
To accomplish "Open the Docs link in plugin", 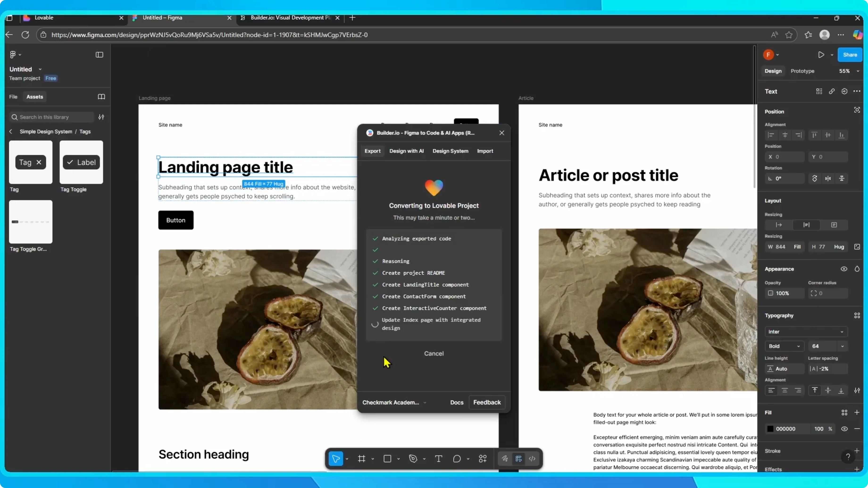I will (457, 402).
